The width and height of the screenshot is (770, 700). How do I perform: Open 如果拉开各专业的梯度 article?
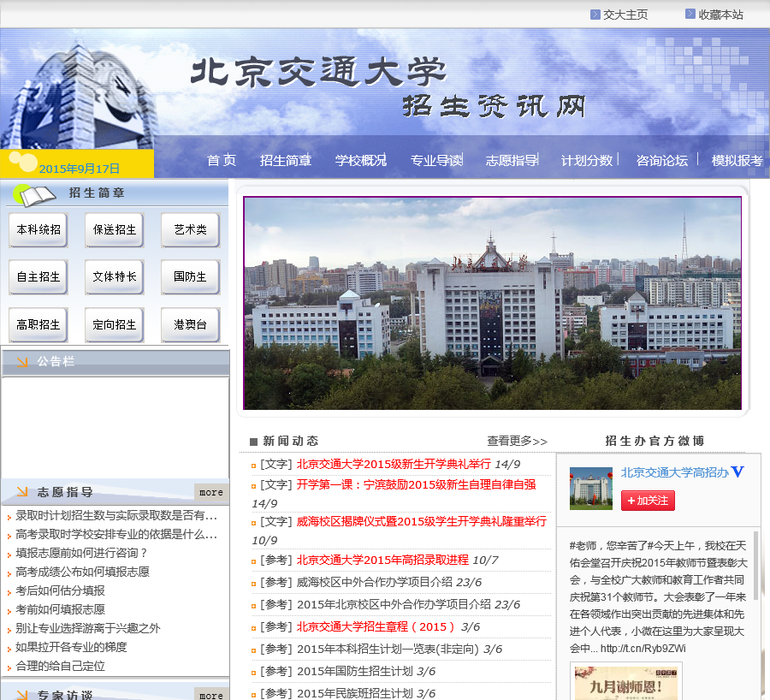[x=71, y=647]
